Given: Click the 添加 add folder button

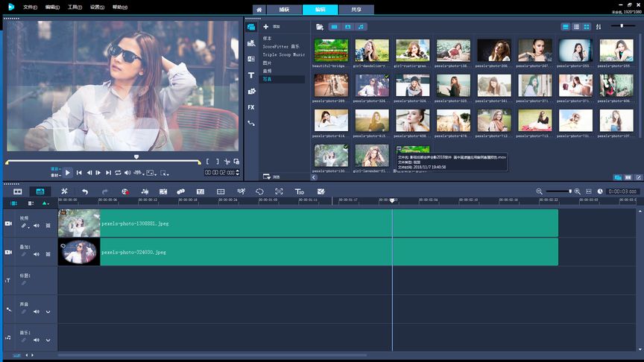Looking at the screenshot, I should 266,27.
